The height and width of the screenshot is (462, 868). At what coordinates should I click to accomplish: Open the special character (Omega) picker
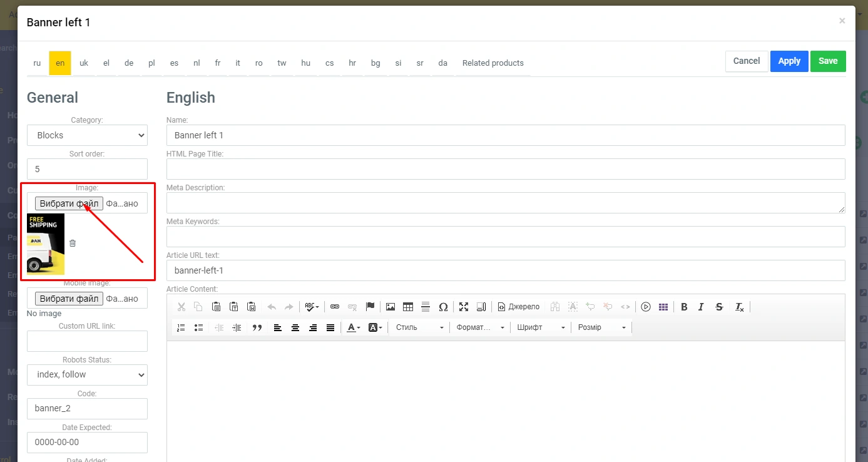pyautogui.click(x=443, y=307)
